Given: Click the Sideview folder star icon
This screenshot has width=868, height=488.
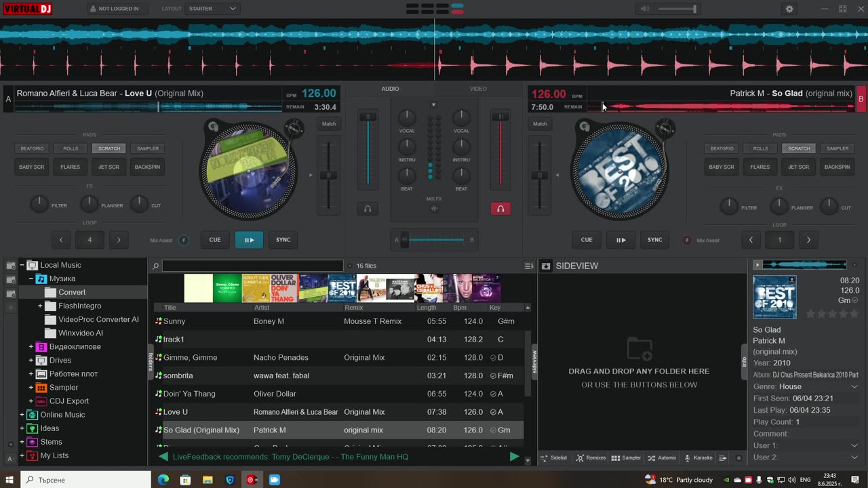Looking at the screenshot, I should 546,266.
